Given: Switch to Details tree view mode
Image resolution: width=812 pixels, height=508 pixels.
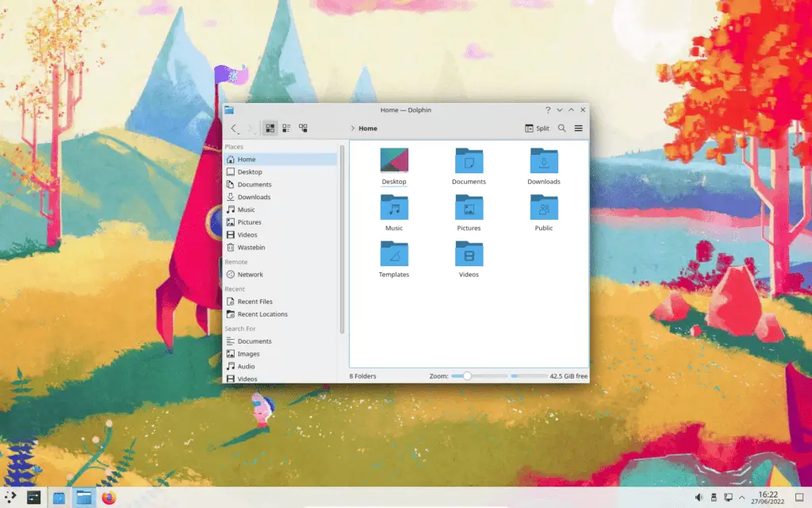Looking at the screenshot, I should click(303, 128).
